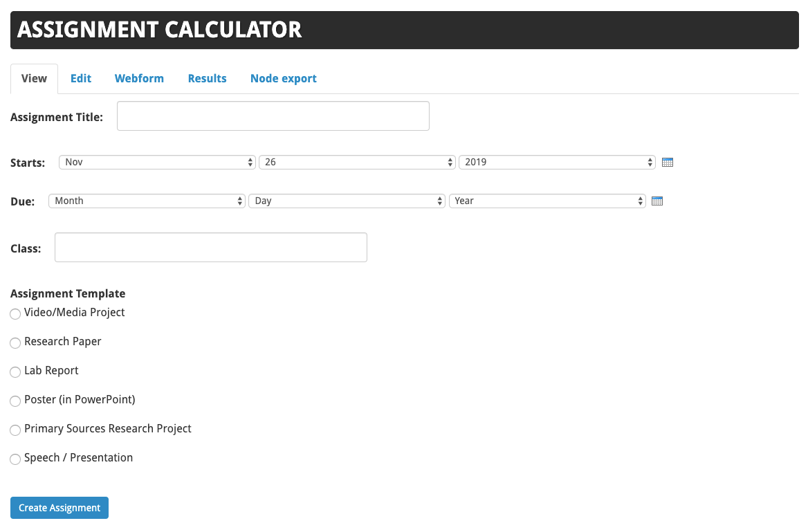Enable the Poster (in PowerPoint) template
Viewport: 808px width, 532px height.
[x=15, y=401]
